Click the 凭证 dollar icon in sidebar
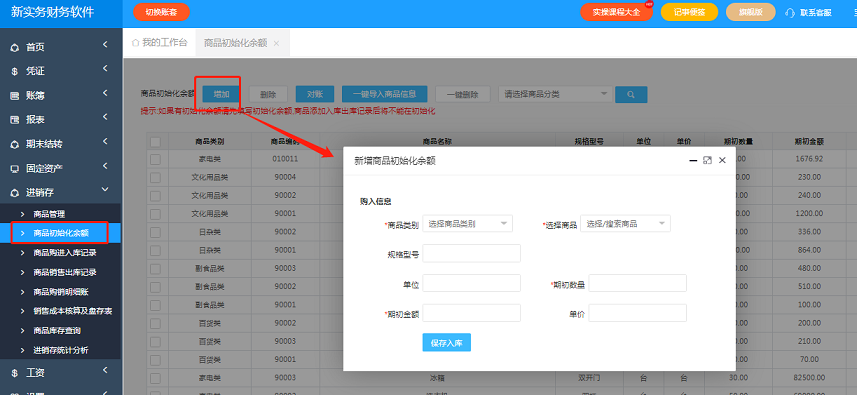Image resolution: width=857 pixels, height=395 pixels. tap(15, 72)
